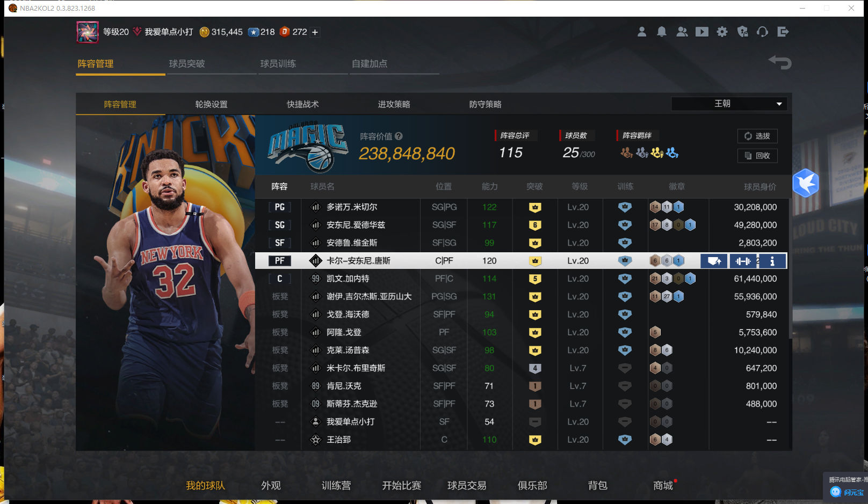Click the back arrow icon

pos(780,63)
